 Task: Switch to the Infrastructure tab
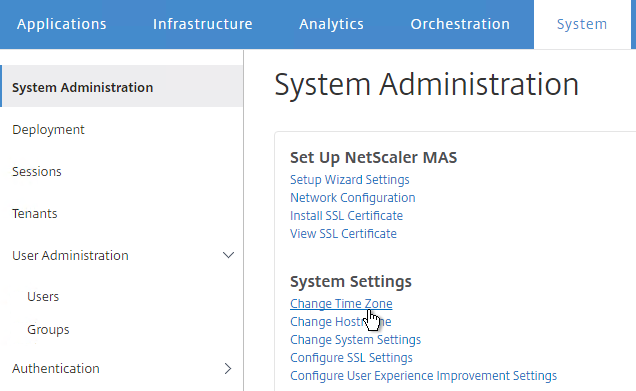[202, 24]
